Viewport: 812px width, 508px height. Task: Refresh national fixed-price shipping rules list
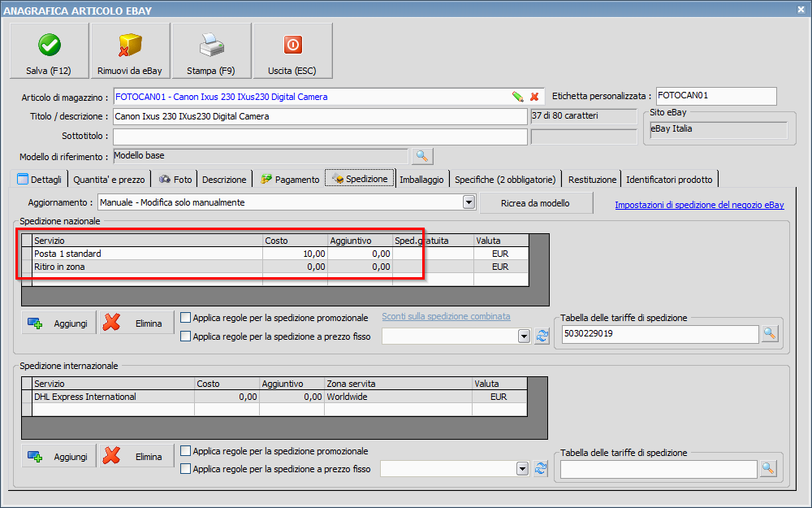pyautogui.click(x=542, y=336)
